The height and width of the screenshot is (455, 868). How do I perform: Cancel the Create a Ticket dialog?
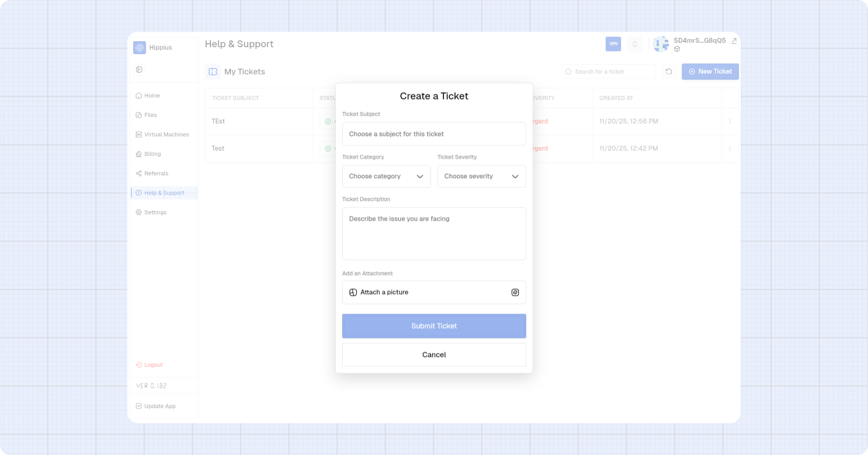pos(434,354)
